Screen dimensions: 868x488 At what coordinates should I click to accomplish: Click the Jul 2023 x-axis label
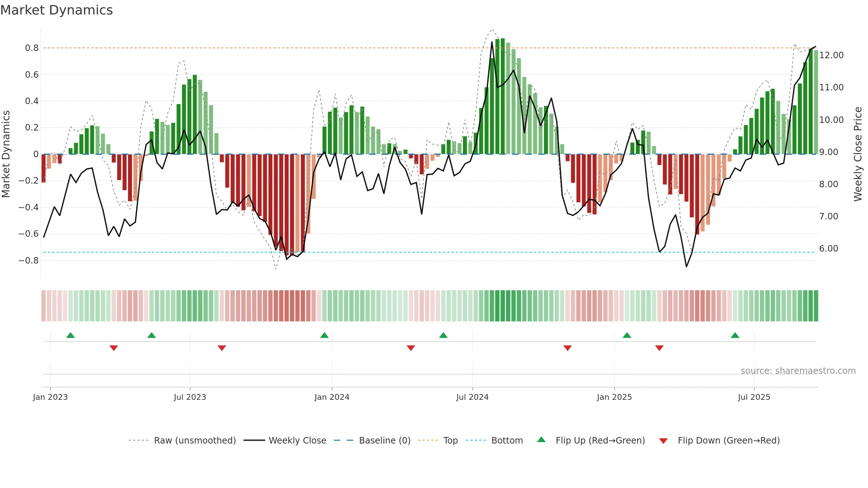[190, 397]
